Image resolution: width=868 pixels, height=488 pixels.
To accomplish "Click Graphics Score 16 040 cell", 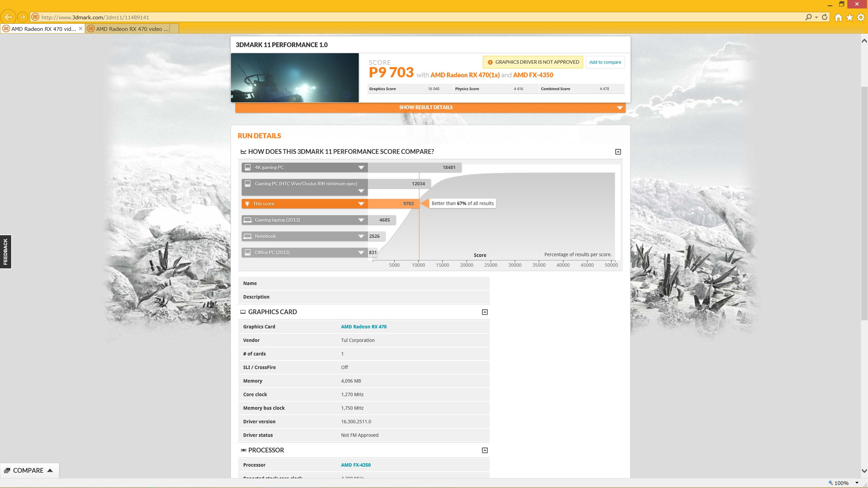I will point(410,89).
